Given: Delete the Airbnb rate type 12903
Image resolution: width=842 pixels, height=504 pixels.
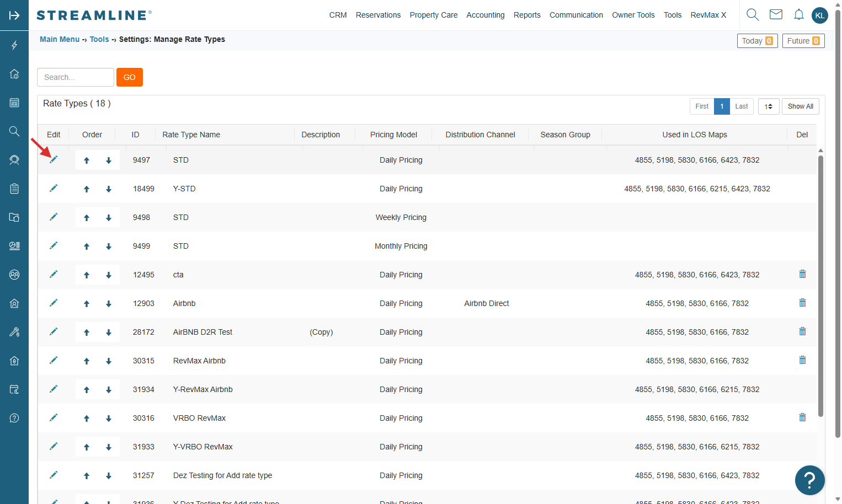Looking at the screenshot, I should click(802, 303).
